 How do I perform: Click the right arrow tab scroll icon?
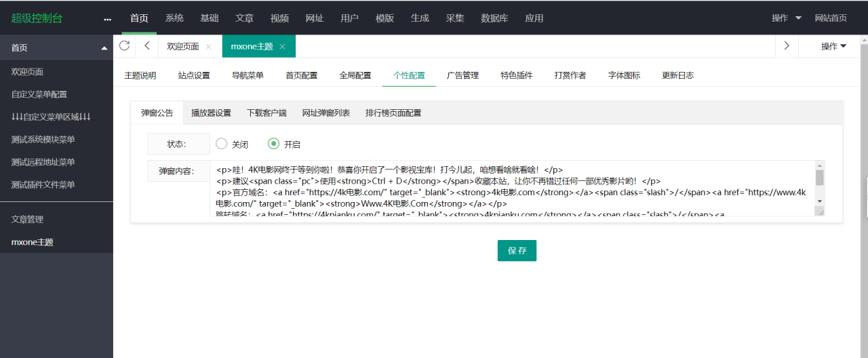(x=787, y=46)
